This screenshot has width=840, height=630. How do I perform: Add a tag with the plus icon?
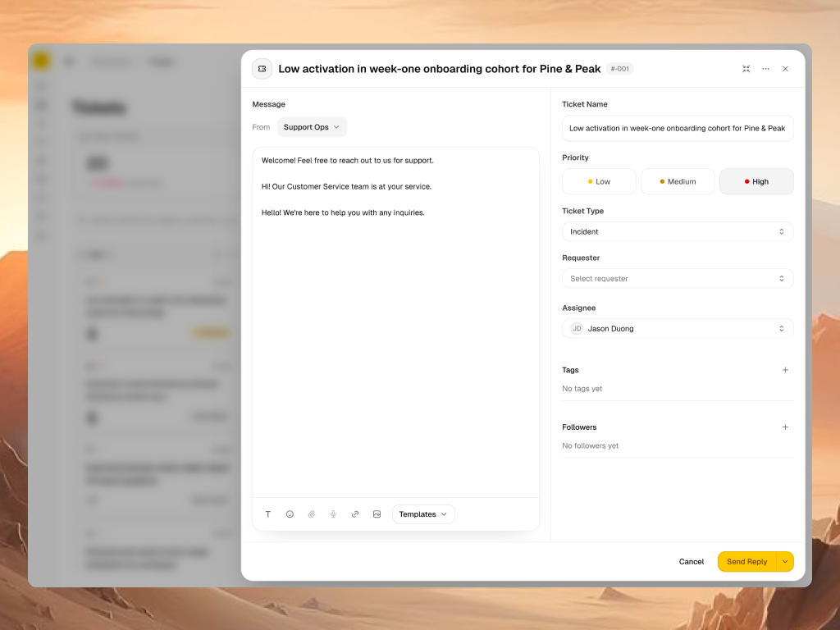(x=785, y=370)
